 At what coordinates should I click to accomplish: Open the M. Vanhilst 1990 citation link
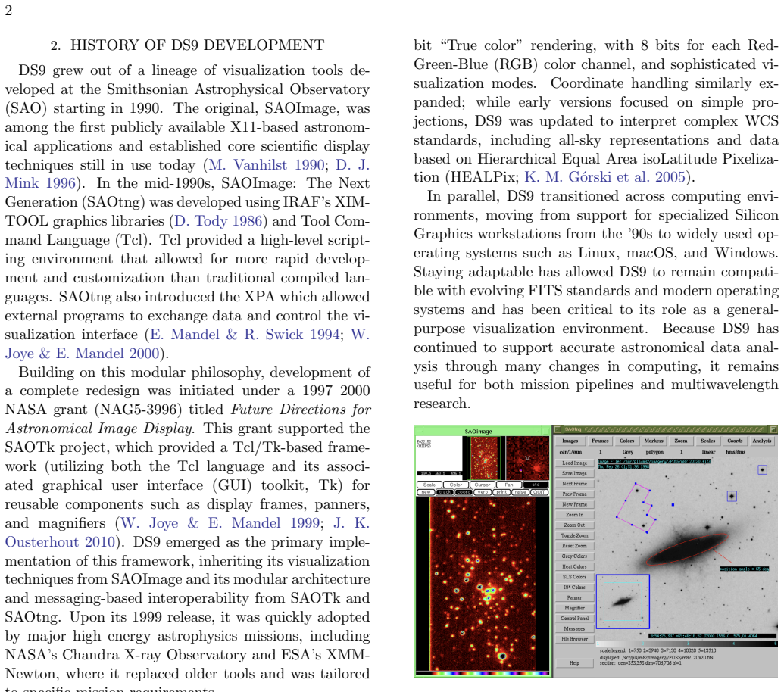[267, 165]
